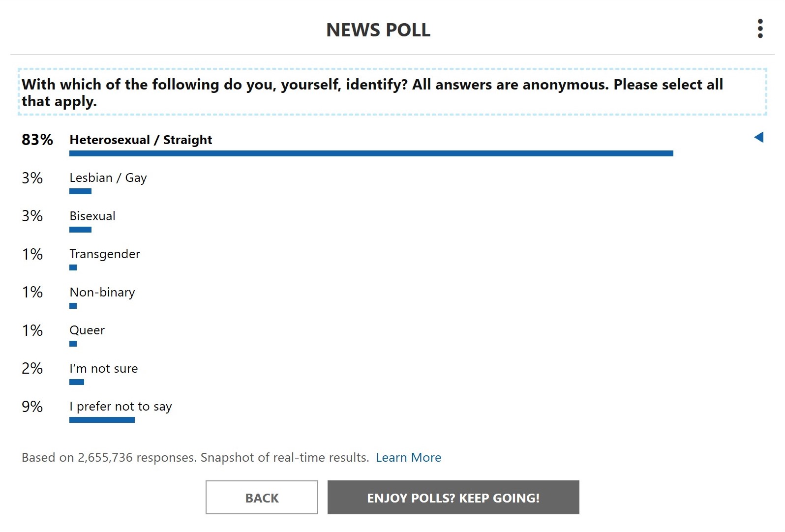Click the responses count text
This screenshot has height=532, width=785.
[x=195, y=458]
